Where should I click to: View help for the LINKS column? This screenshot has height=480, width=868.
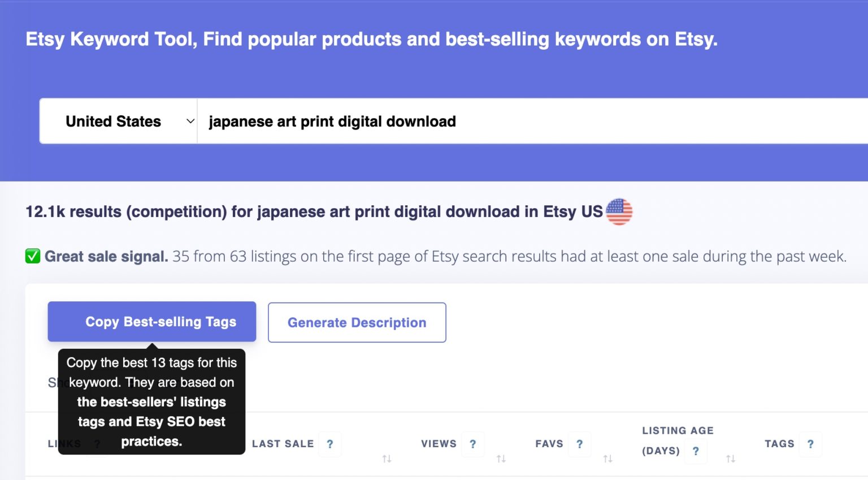pyautogui.click(x=97, y=444)
